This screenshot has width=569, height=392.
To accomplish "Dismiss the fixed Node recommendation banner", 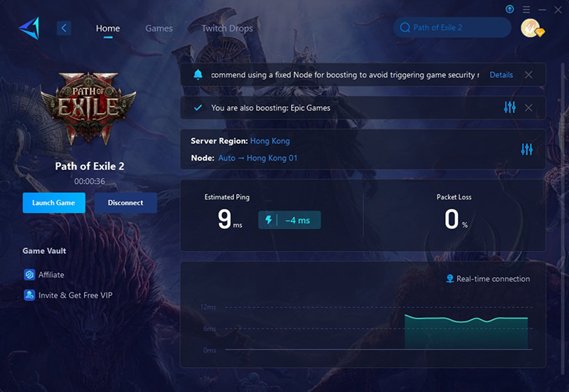I will click(x=528, y=75).
